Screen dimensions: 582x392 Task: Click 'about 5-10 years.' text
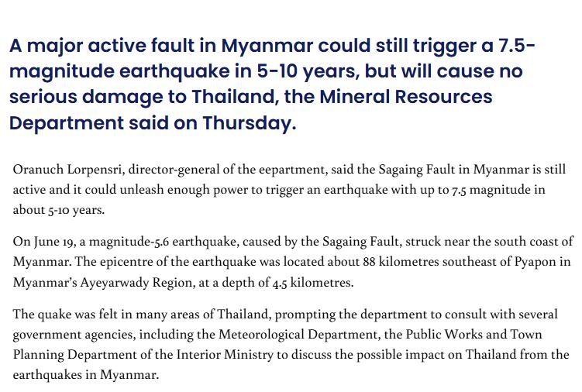click(59, 210)
